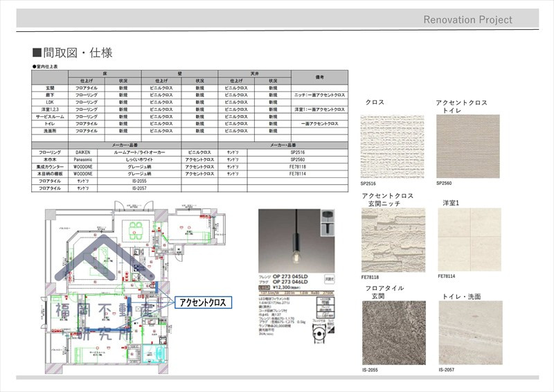Click the 'フロアタイル 玄関' sample heading
Screen dimensions: 554x392
tap(384, 292)
